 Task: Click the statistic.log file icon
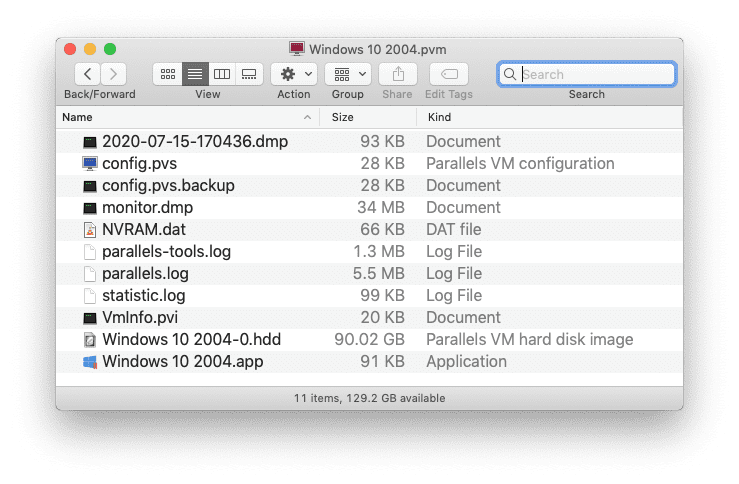pos(90,295)
